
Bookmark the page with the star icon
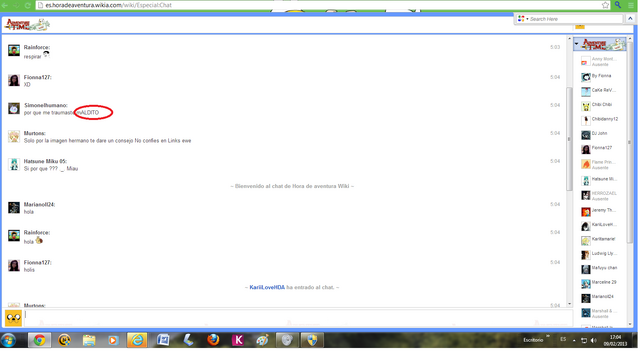click(605, 5)
